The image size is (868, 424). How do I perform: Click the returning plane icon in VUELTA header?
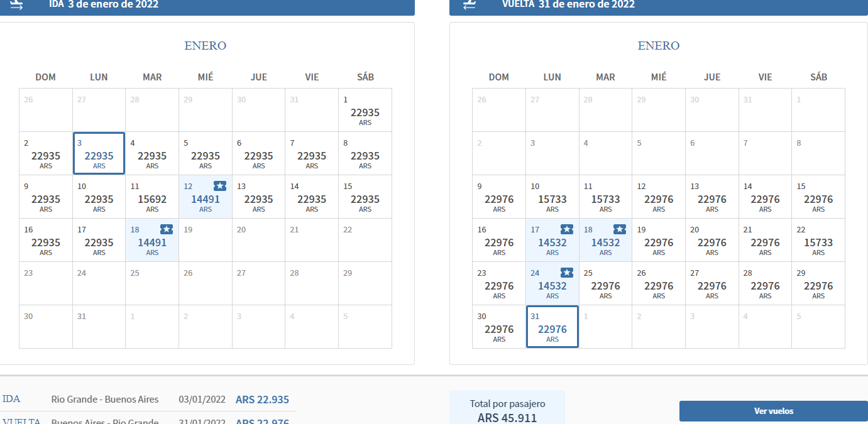[x=470, y=4]
